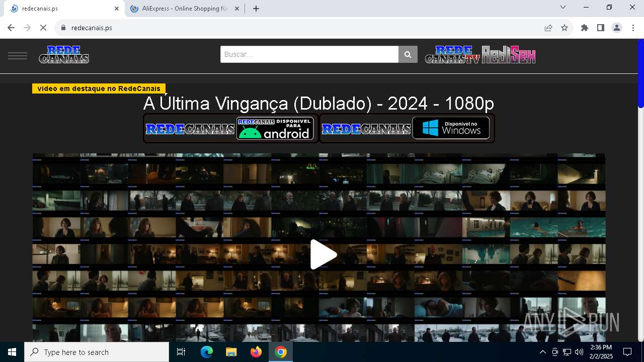Screen dimensions: 644x362
Task: Open the network tray icon
Action: pos(567,352)
